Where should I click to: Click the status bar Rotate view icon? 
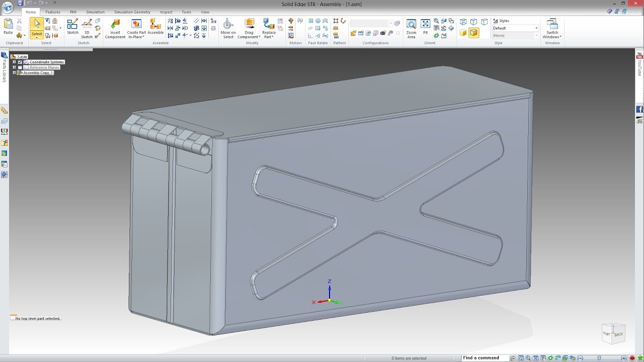[550, 358]
